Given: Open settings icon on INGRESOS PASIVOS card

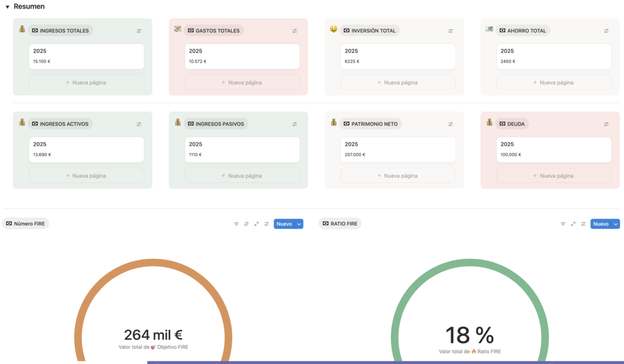Looking at the screenshot, I should (294, 124).
